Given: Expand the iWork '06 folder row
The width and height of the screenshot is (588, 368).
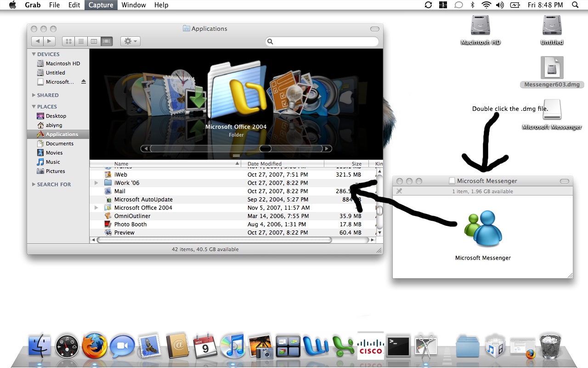Looking at the screenshot, I should (x=96, y=183).
